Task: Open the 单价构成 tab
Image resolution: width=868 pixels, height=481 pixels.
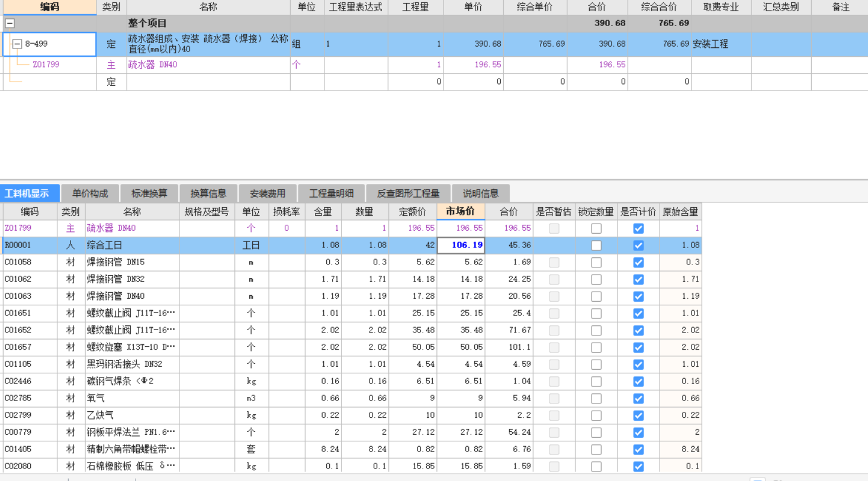Action: [x=90, y=193]
